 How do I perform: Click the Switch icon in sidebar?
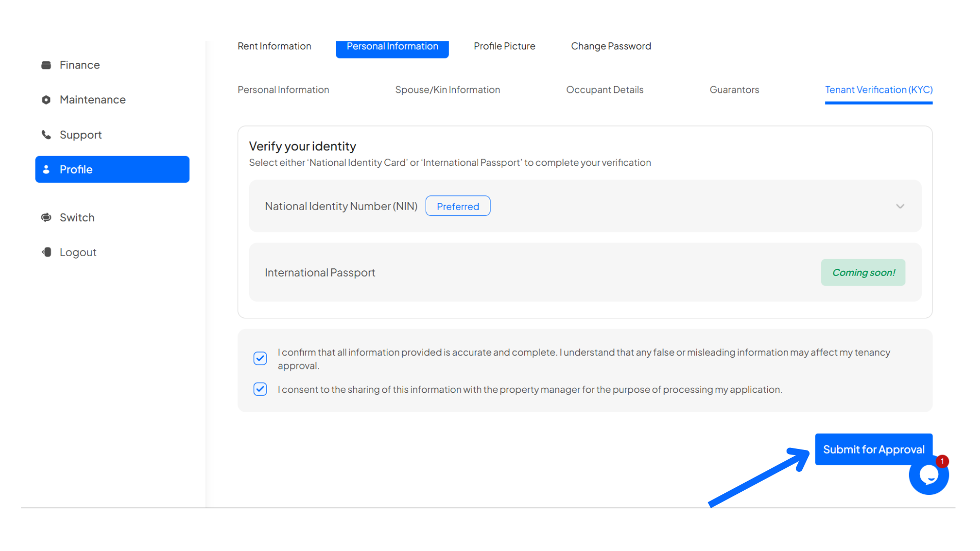click(x=46, y=217)
